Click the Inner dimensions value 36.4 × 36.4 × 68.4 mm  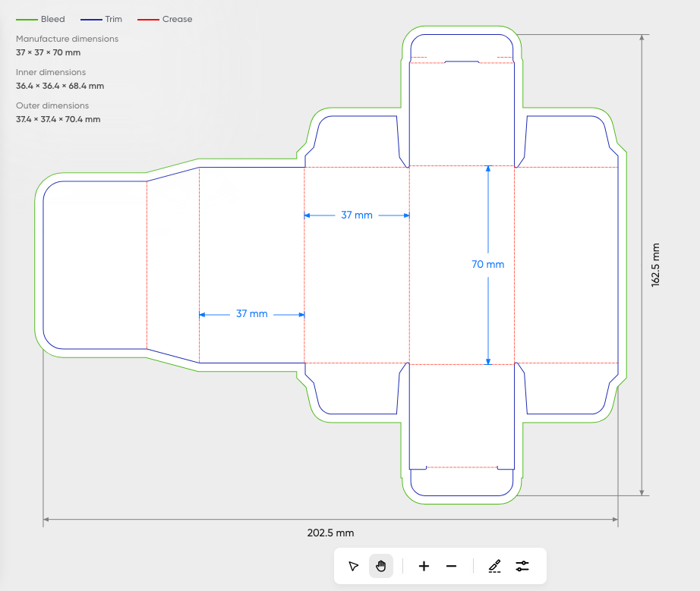(x=60, y=86)
